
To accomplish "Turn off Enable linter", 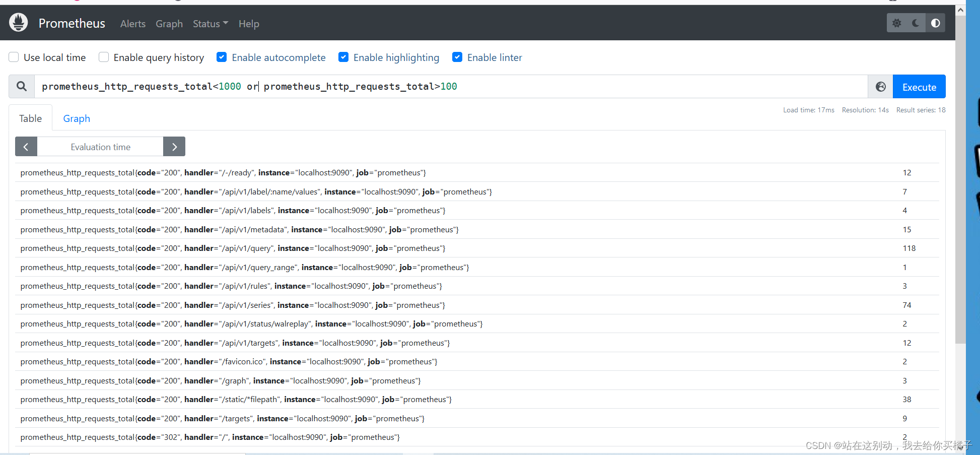I will point(457,57).
